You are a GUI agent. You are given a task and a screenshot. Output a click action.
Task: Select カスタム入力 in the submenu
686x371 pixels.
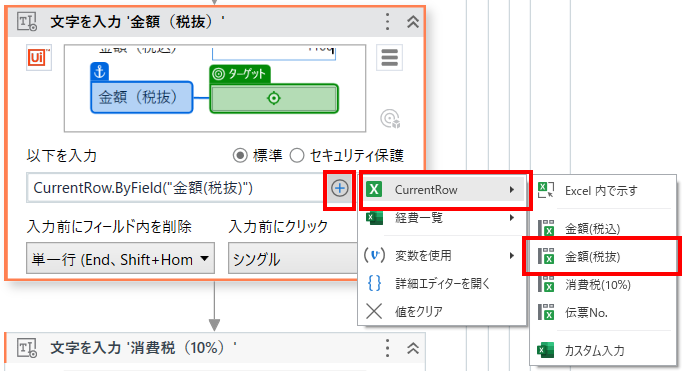(602, 350)
